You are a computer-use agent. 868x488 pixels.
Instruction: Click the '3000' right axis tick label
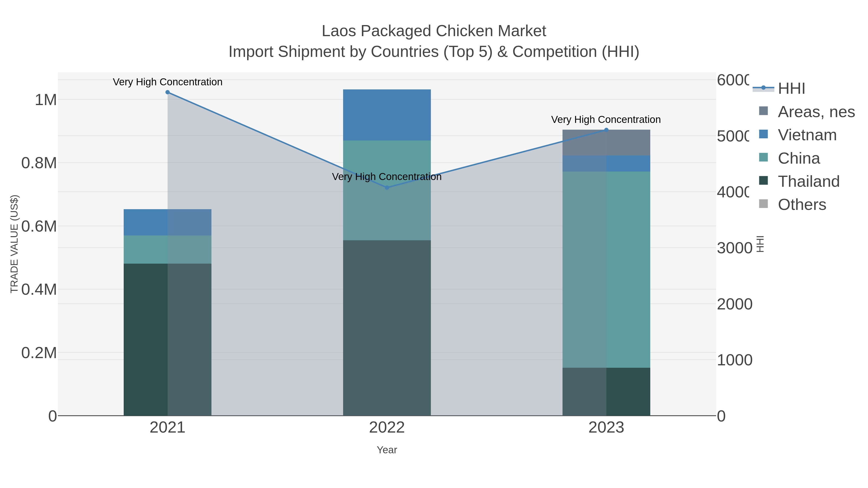click(735, 248)
